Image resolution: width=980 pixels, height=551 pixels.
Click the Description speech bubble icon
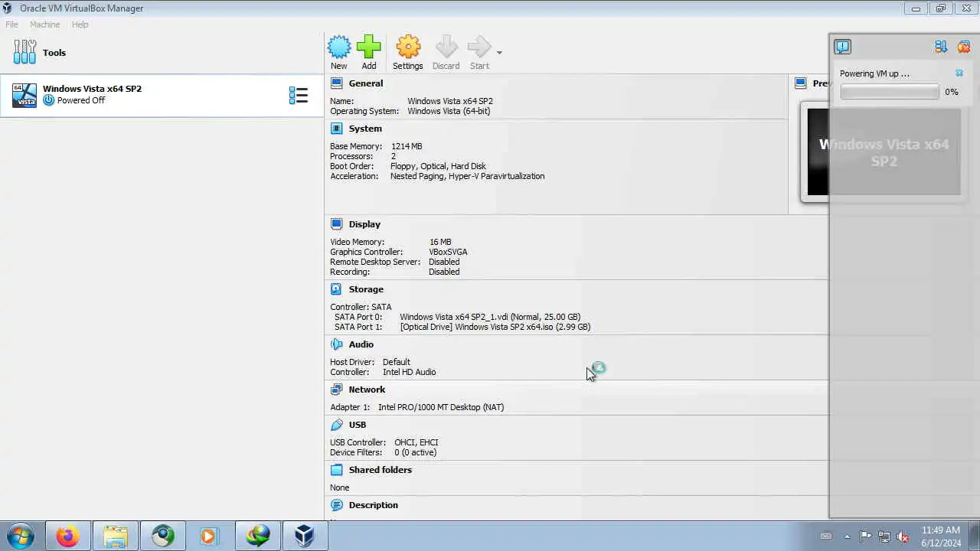click(x=336, y=505)
